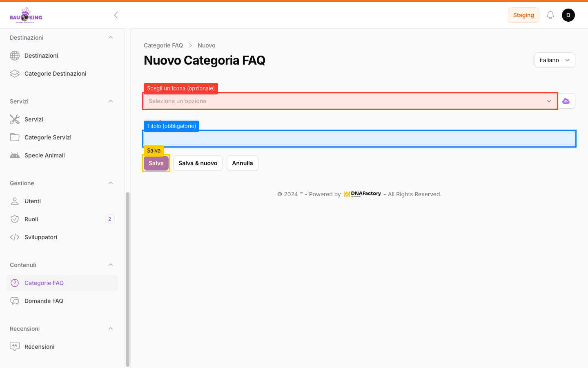Click the cloud upload icon button
Screen dimensions: 588x368
(x=566, y=101)
